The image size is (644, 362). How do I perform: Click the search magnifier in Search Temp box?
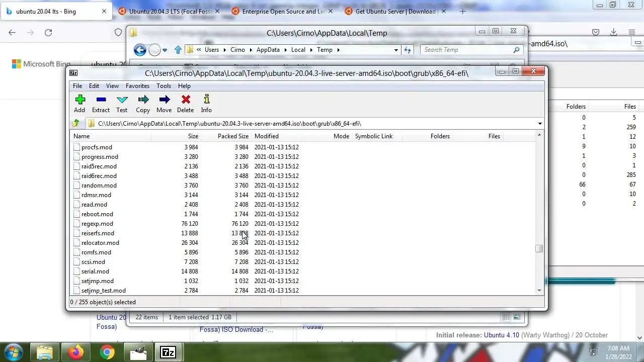pyautogui.click(x=516, y=50)
